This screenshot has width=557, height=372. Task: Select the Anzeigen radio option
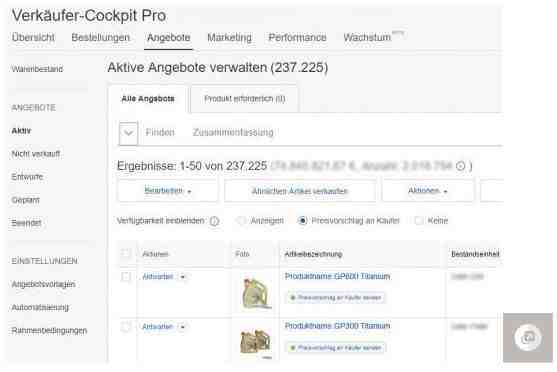[x=241, y=221]
